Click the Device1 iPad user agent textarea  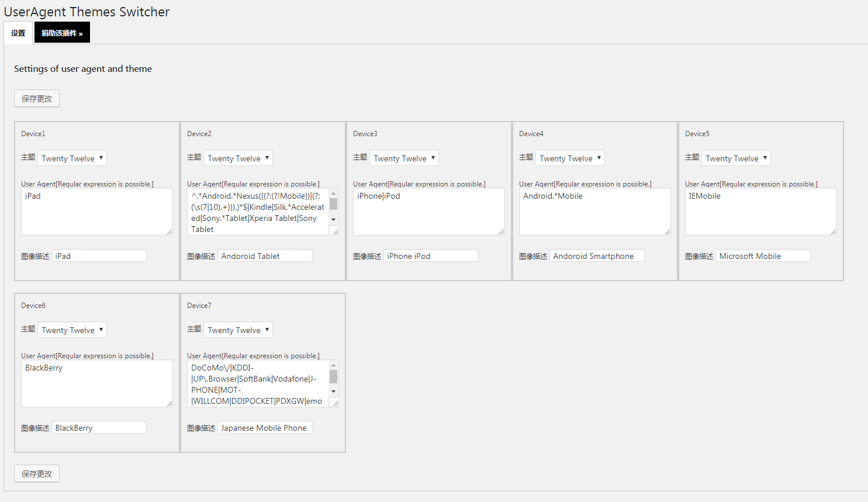pos(97,212)
